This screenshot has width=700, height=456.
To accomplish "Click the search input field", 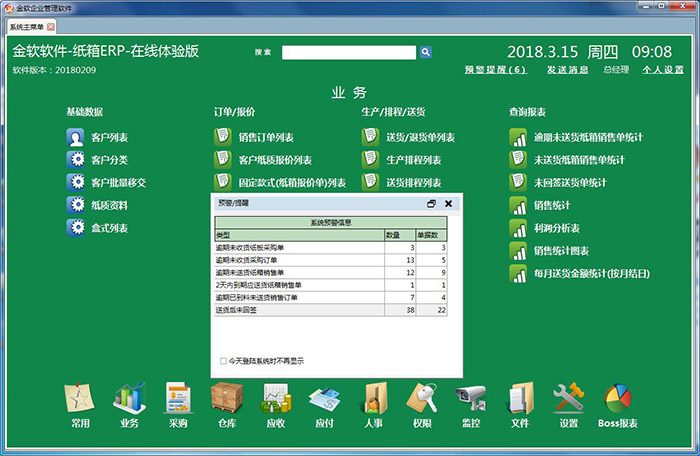I will tap(348, 52).
